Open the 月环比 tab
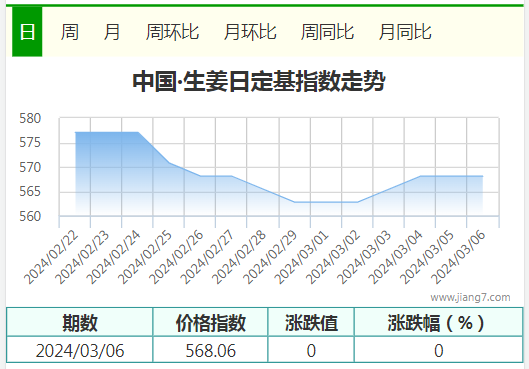529x369 pixels. pyautogui.click(x=250, y=32)
